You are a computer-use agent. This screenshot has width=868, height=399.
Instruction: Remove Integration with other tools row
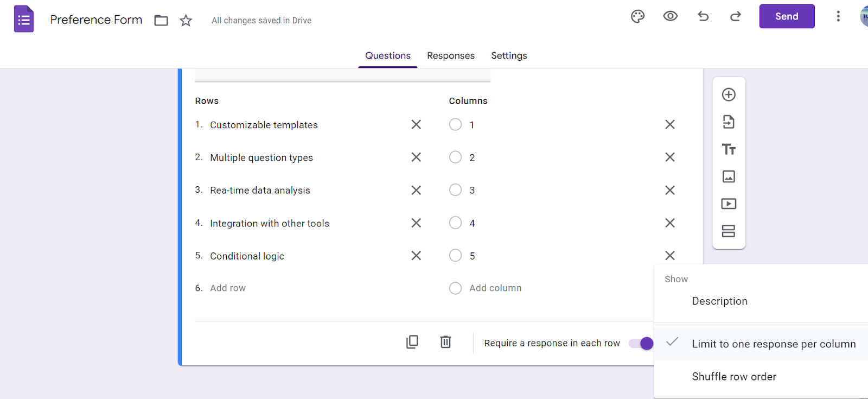(x=416, y=223)
